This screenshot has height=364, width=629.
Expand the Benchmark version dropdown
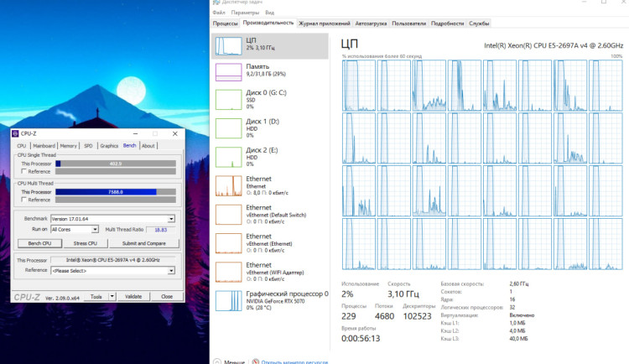(172, 218)
